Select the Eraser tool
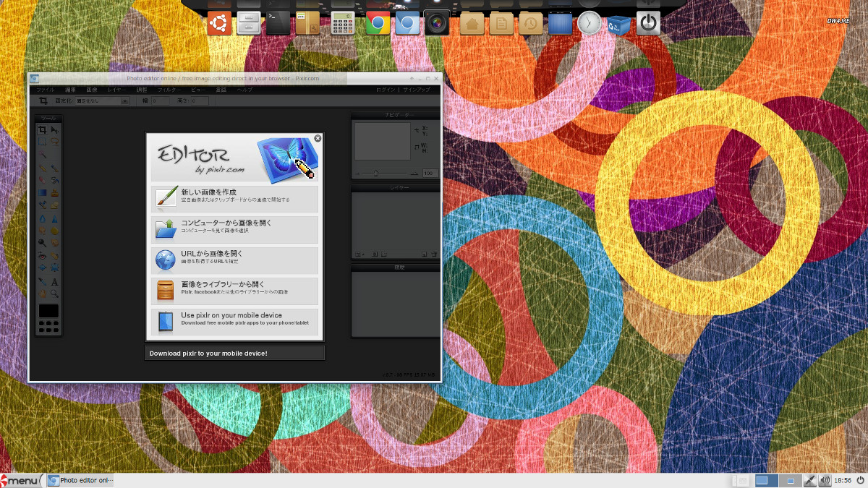 click(x=42, y=179)
